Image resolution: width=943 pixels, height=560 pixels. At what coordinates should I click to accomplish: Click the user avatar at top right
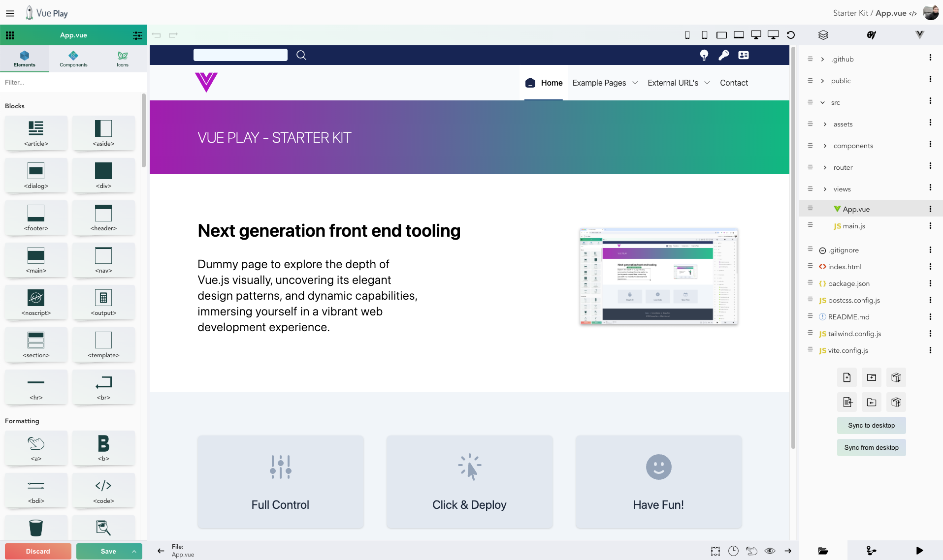[x=931, y=13]
